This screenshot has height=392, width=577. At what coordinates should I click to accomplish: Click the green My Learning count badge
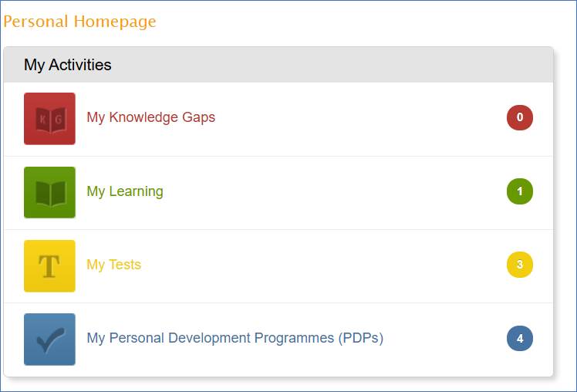(519, 191)
